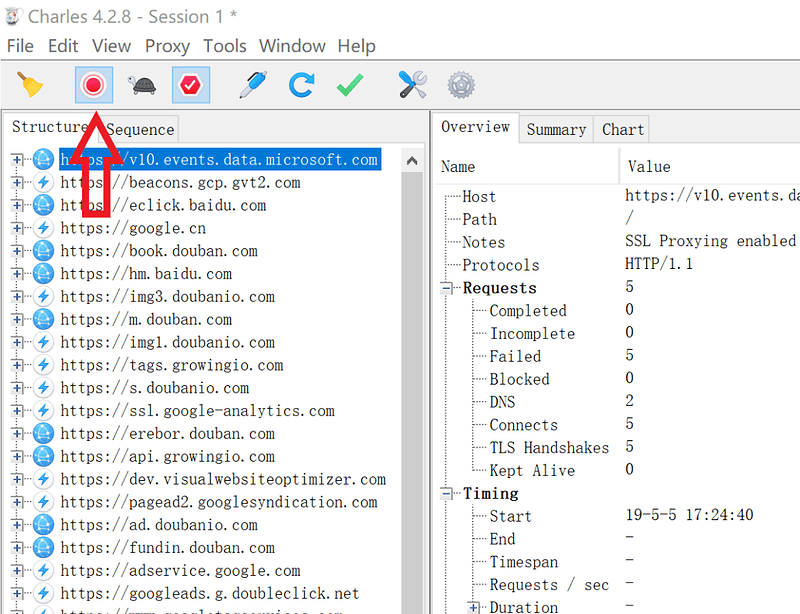Switch to the Structure tab
Screen dimensions: 800x614
(49, 127)
